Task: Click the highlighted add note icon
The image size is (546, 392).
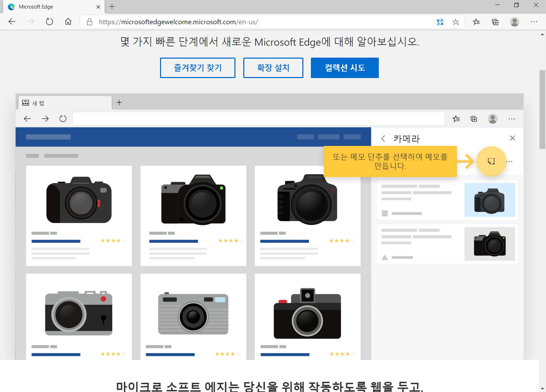Action: click(x=491, y=161)
